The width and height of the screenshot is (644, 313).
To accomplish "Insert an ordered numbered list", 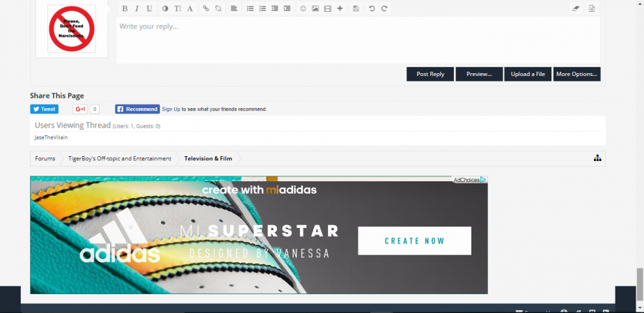I will (x=262, y=8).
